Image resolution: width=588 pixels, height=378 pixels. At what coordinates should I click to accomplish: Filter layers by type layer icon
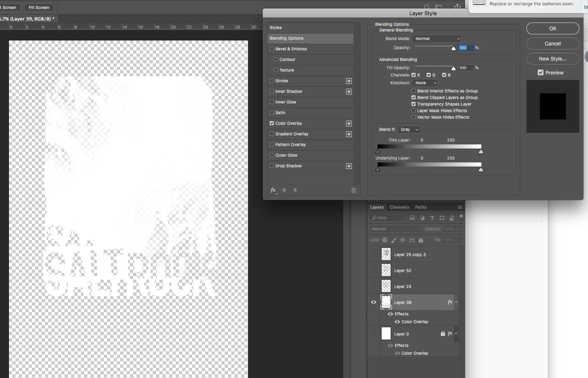(432, 218)
